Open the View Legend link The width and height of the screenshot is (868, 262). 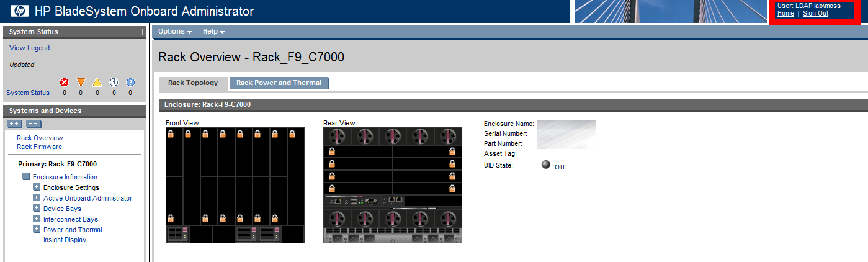pyautogui.click(x=33, y=48)
